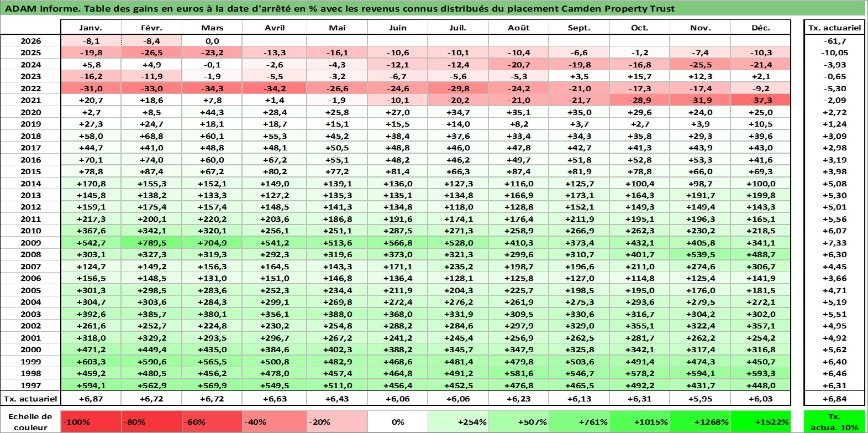868x433 pixels.
Task: Click the 'Echelle de couleur' legend label
Action: (x=30, y=422)
